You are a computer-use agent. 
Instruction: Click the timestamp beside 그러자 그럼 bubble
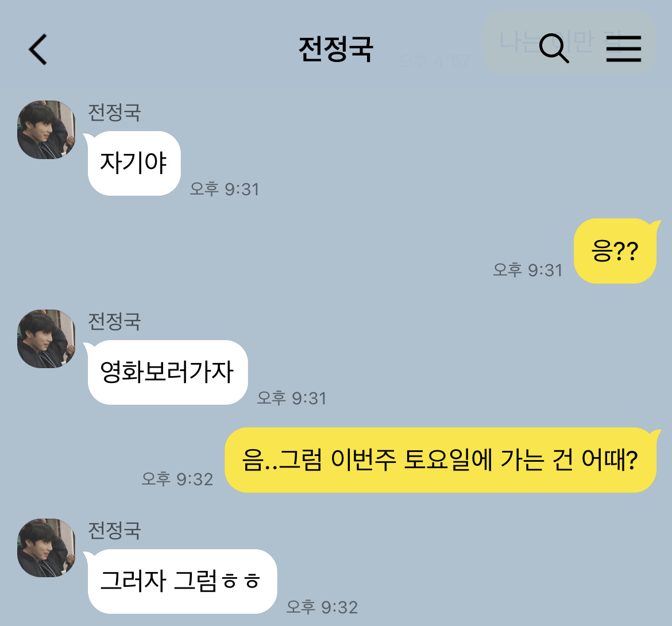coord(322,607)
